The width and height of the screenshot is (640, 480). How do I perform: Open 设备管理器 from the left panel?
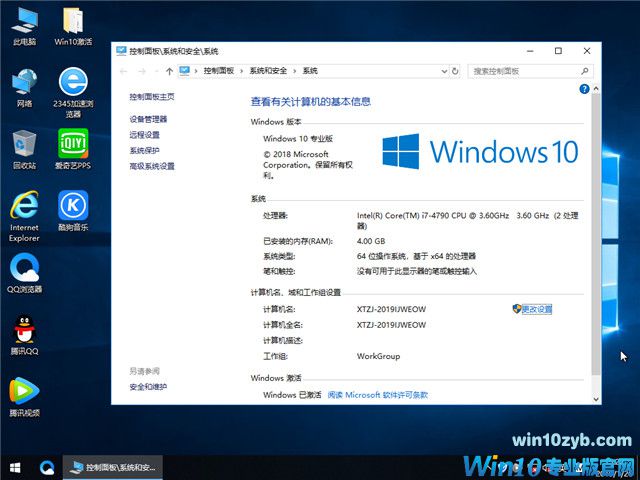pos(148,119)
